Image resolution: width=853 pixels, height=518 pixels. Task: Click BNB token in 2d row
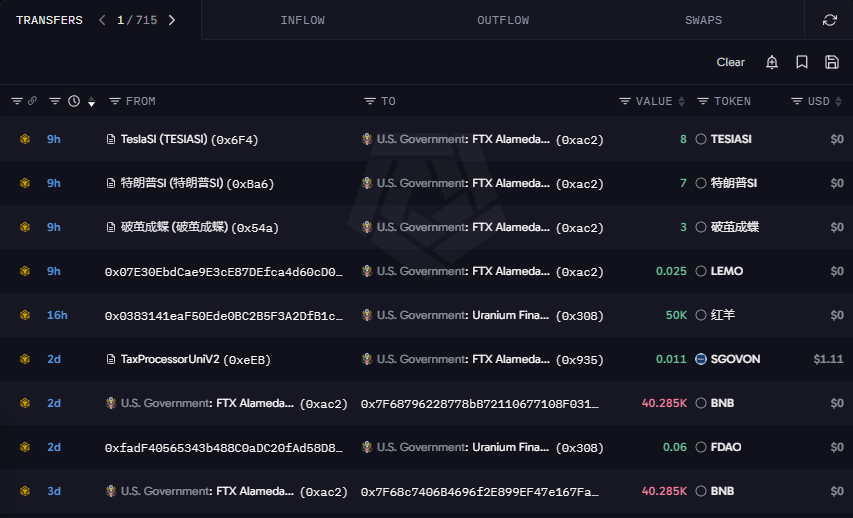pyautogui.click(x=722, y=403)
